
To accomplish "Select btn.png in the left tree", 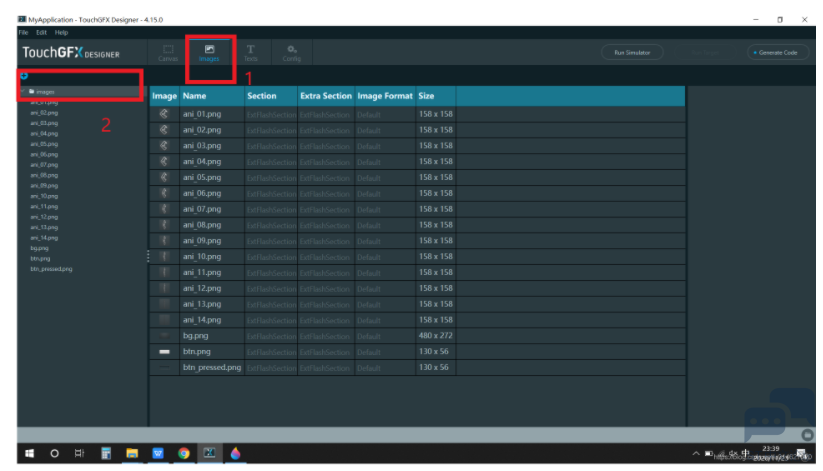I will [40, 258].
